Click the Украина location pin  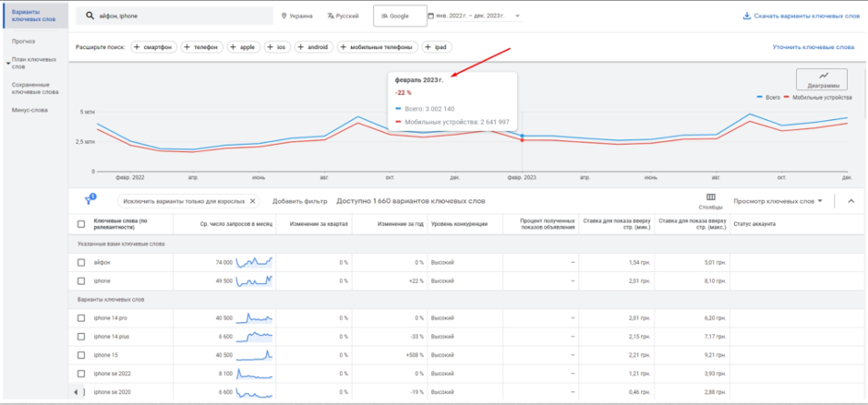point(283,16)
